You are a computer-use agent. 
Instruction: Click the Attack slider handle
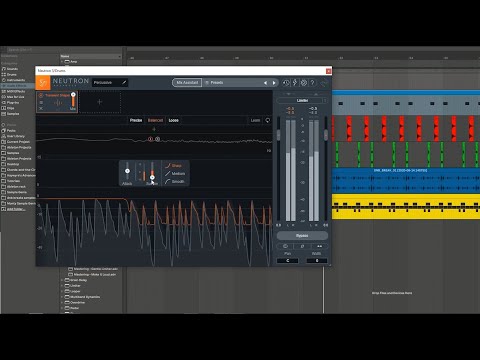point(127,171)
